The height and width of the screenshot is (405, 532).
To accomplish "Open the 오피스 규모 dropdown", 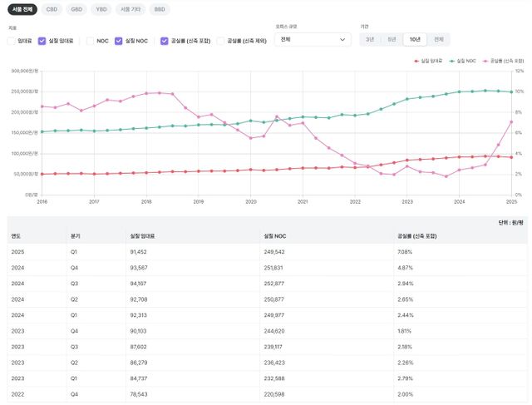I will (x=313, y=39).
